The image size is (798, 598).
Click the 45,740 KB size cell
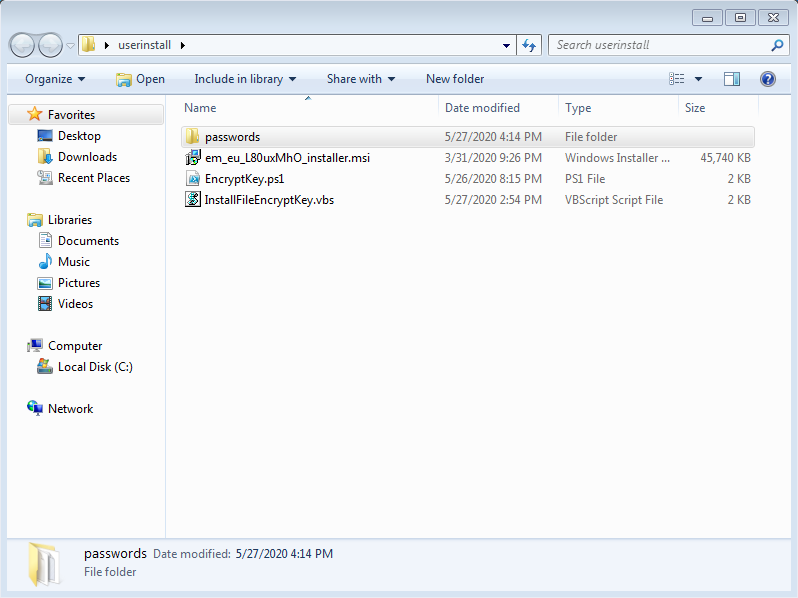(725, 158)
